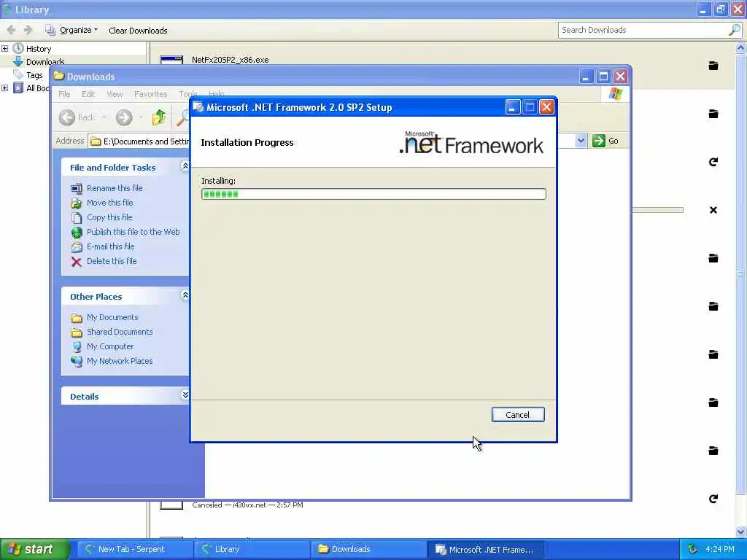This screenshot has height=560, width=747.
Task: Click the Back button in Downloads window
Action: (78, 117)
